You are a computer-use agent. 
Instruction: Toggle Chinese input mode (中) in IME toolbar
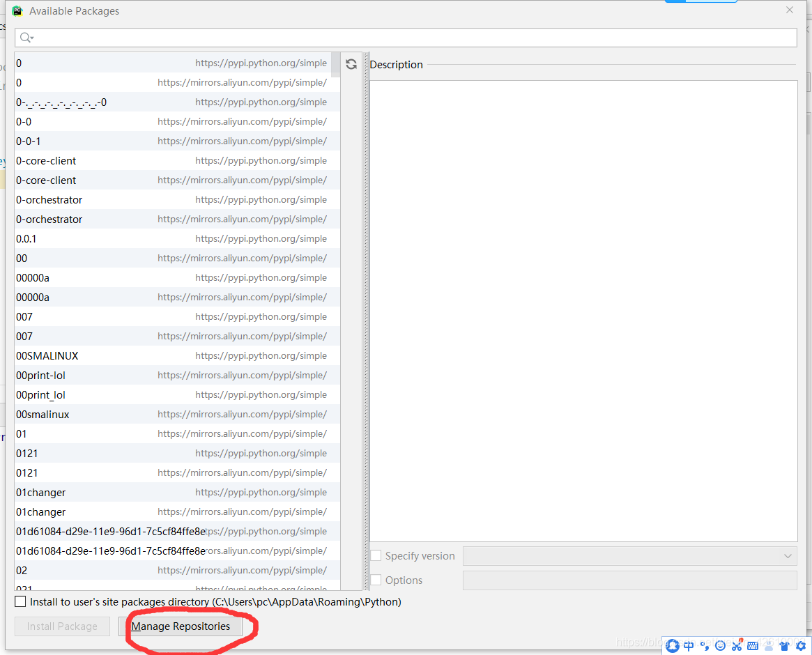pos(689,646)
